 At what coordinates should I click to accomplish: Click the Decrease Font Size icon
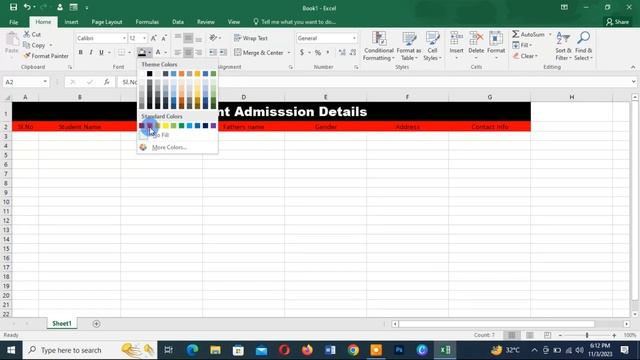point(164,38)
